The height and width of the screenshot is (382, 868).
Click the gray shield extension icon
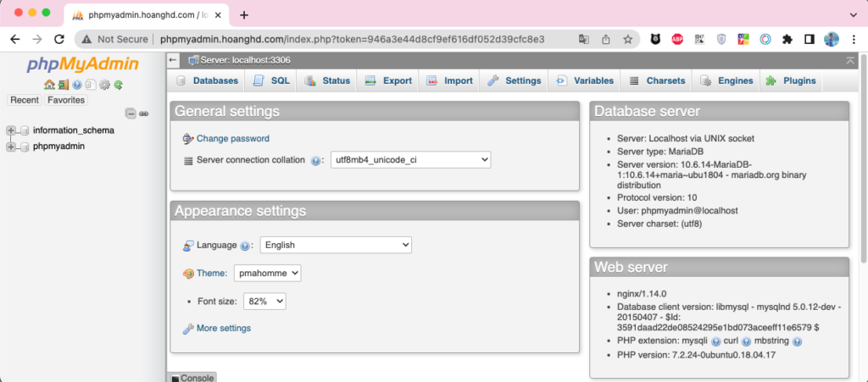click(x=721, y=39)
